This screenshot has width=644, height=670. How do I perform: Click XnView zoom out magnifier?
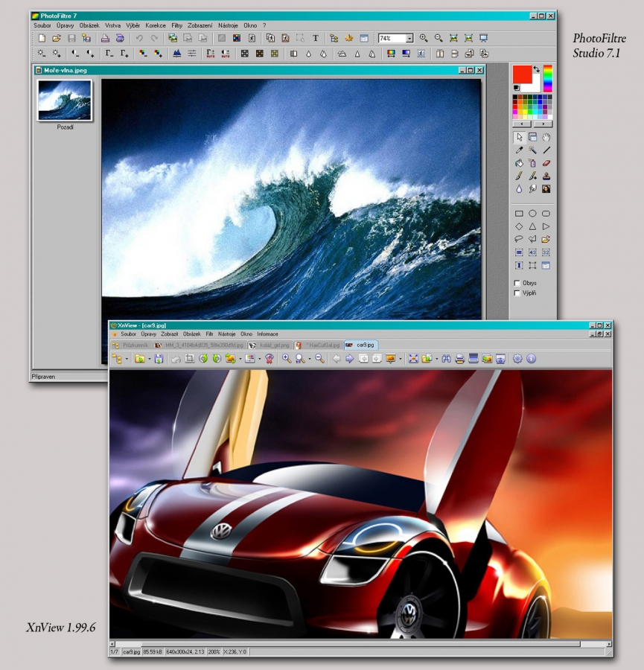tap(319, 359)
